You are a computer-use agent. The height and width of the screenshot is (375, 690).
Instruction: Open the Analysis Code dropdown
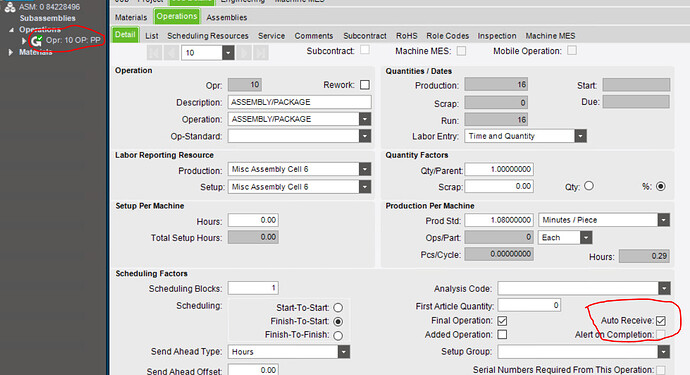[x=664, y=289]
